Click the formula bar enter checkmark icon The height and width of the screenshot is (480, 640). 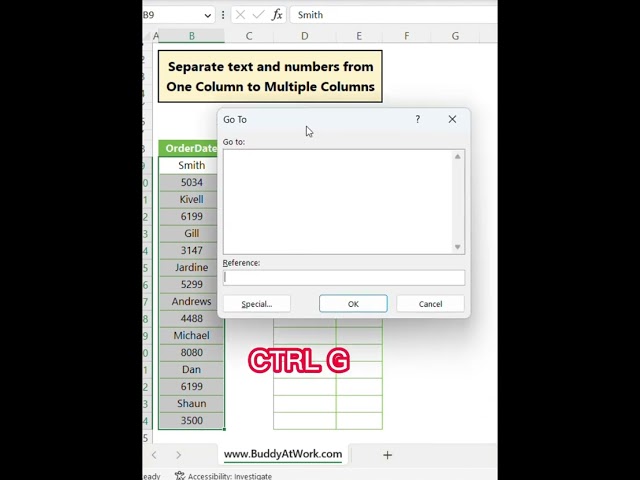click(258, 15)
